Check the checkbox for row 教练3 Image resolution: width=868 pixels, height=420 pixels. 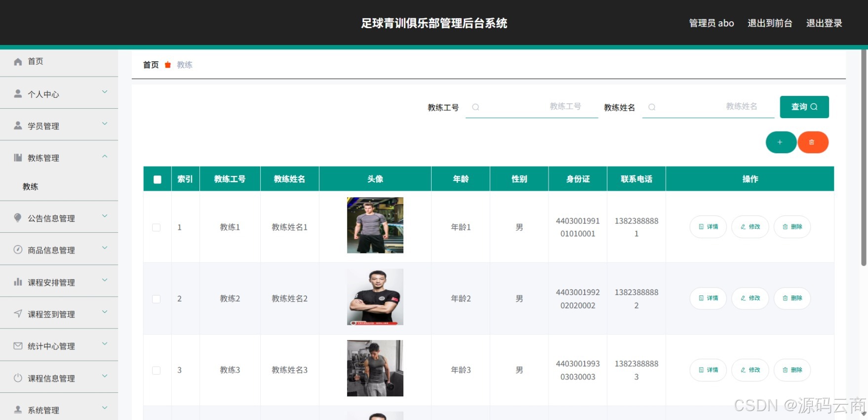(156, 370)
